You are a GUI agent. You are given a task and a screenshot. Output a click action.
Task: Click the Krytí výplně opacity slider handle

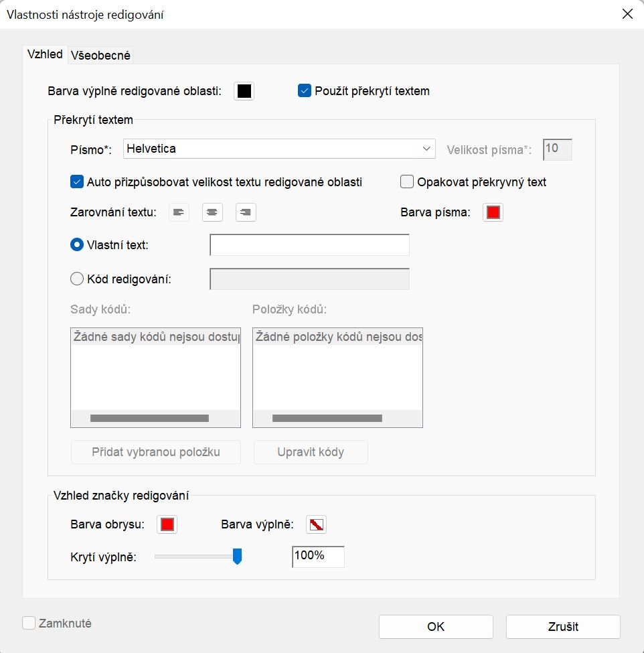coord(237,556)
